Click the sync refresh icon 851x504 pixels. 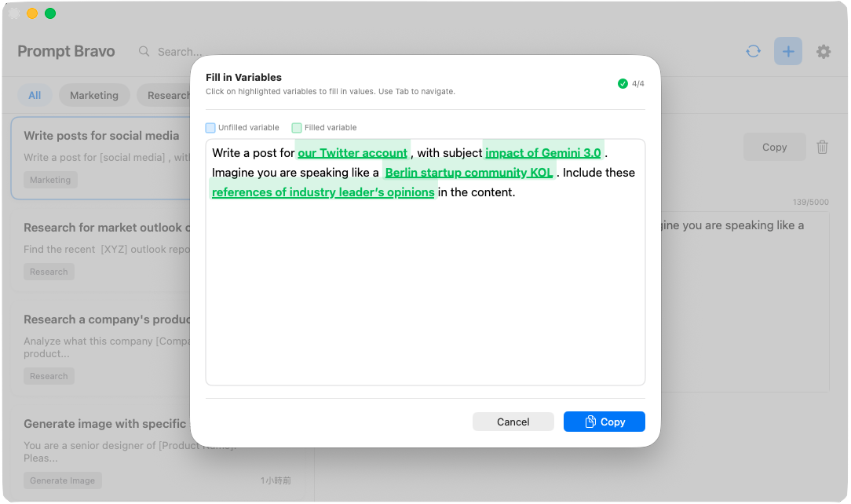(x=753, y=52)
